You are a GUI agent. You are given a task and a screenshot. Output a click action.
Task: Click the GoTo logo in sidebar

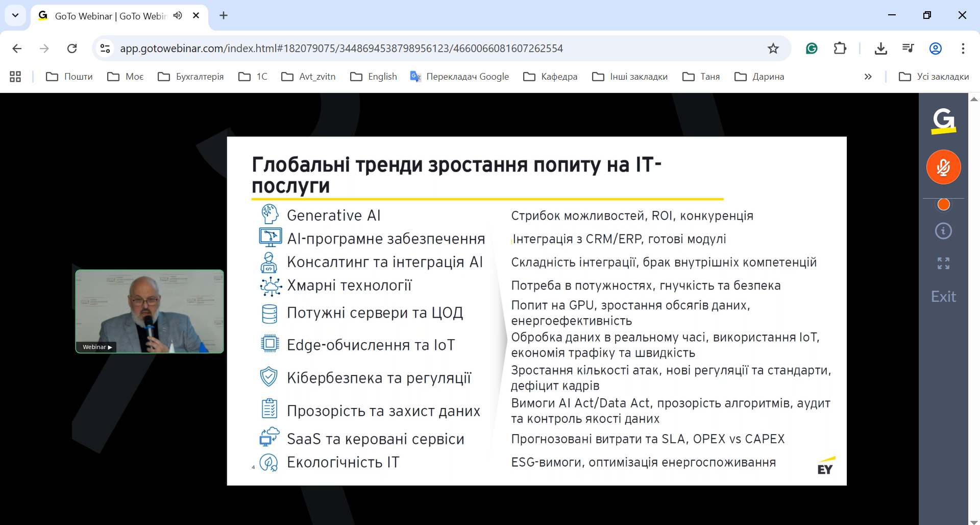(943, 121)
